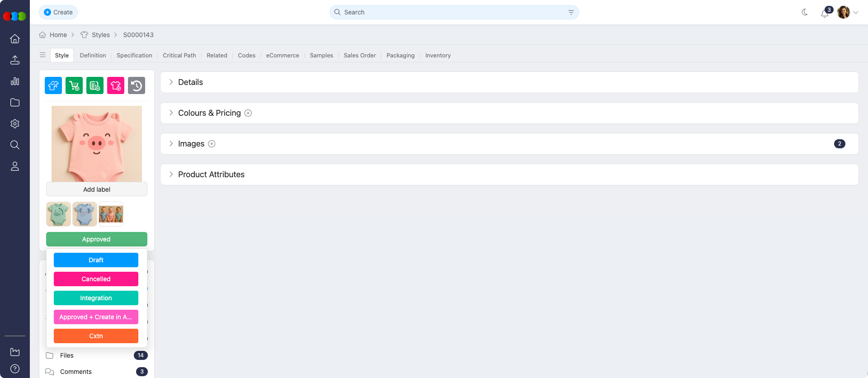Select the blue elephant bodysuit thumbnail

point(85,214)
